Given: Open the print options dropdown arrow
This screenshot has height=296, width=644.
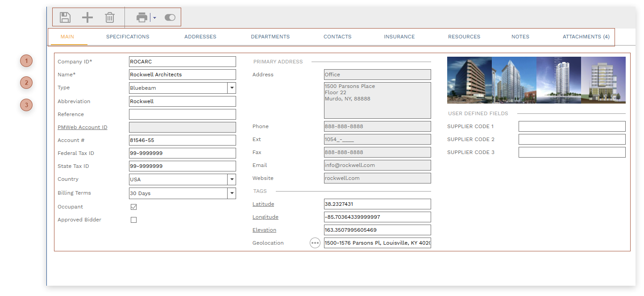Looking at the screenshot, I should point(154,18).
